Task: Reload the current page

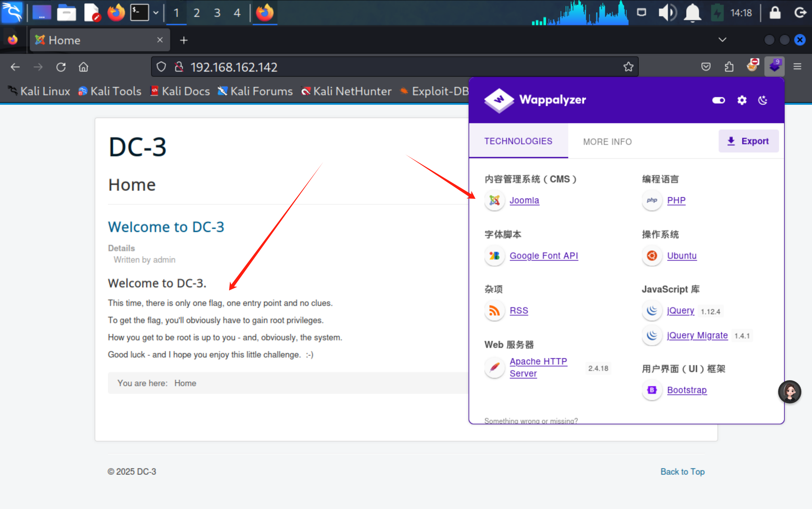Action: (x=61, y=67)
